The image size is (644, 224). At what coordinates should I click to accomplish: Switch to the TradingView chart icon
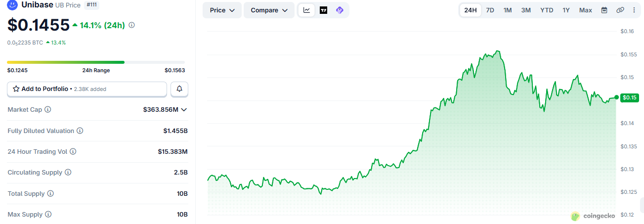(323, 10)
